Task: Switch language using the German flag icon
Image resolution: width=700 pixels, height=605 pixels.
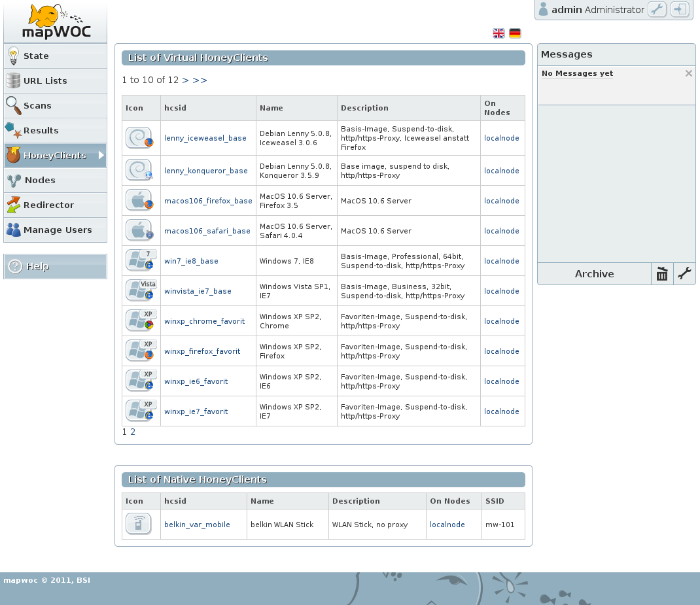Action: tap(515, 33)
